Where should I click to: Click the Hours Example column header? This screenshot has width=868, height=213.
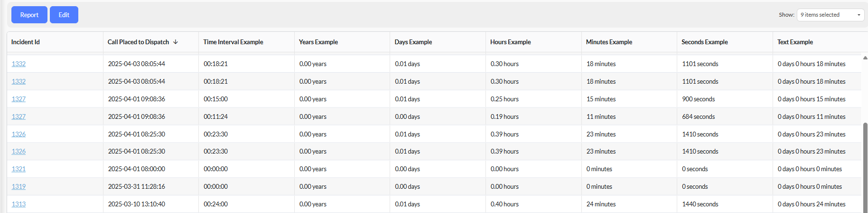511,42
